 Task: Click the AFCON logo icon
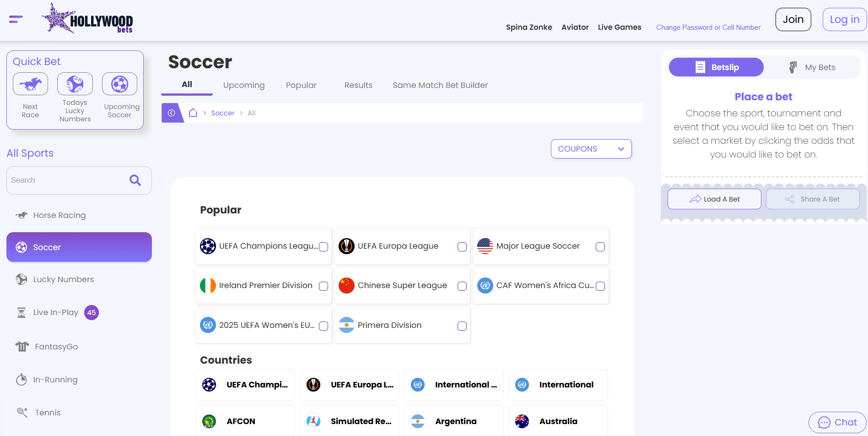tap(209, 421)
